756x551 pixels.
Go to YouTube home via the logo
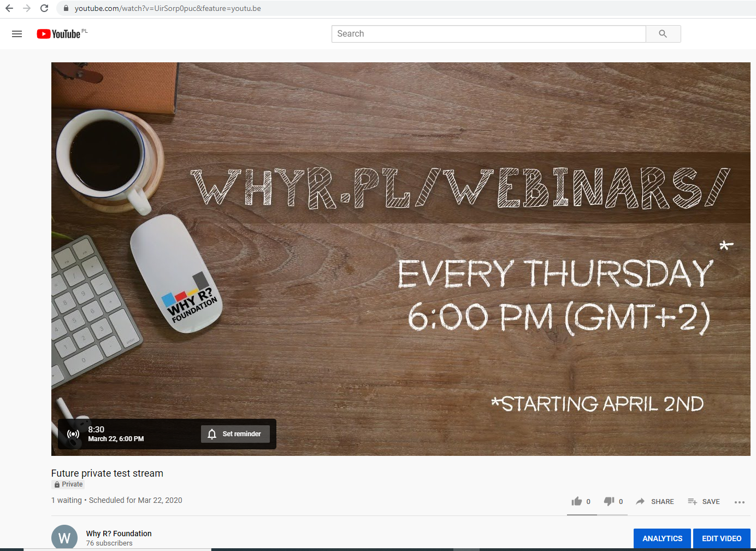[59, 34]
